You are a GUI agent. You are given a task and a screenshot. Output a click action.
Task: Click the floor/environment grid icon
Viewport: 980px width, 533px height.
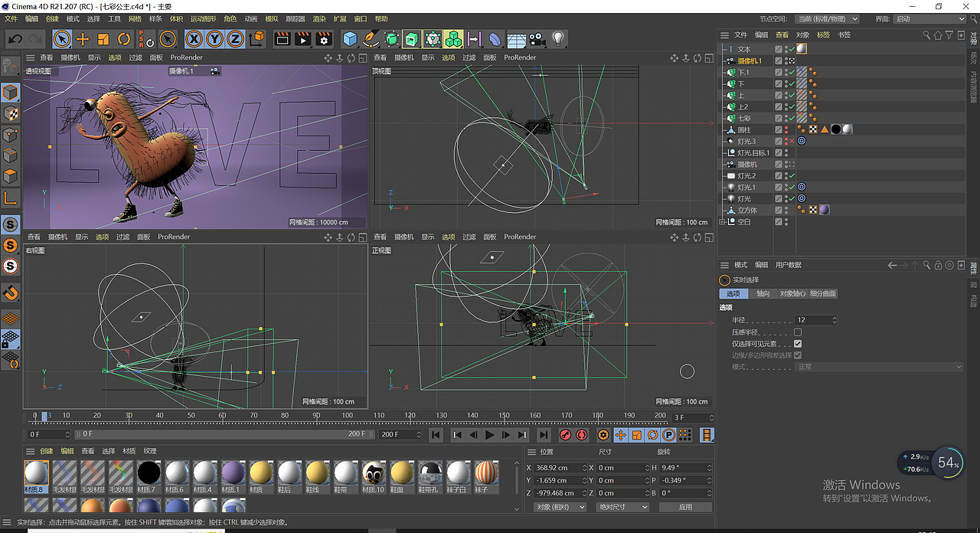click(x=517, y=39)
